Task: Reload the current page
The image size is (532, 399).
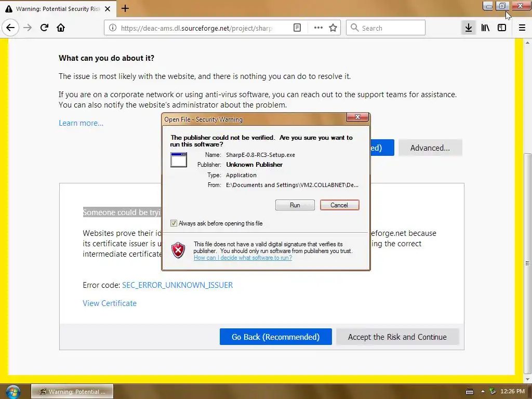Action: click(44, 28)
